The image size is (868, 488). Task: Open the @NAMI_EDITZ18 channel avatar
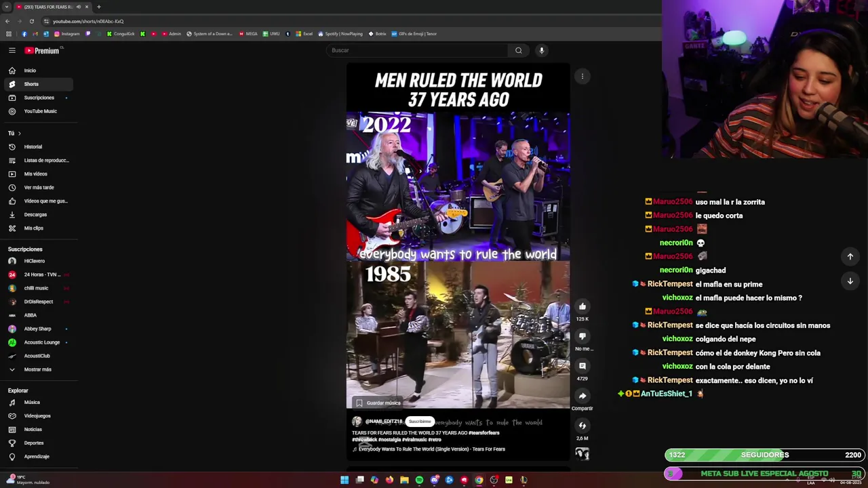click(357, 422)
